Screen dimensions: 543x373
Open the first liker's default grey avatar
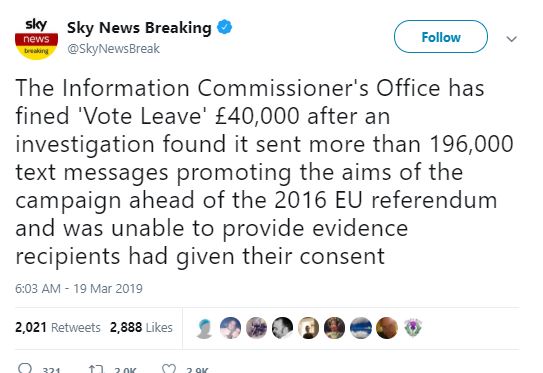click(x=204, y=328)
